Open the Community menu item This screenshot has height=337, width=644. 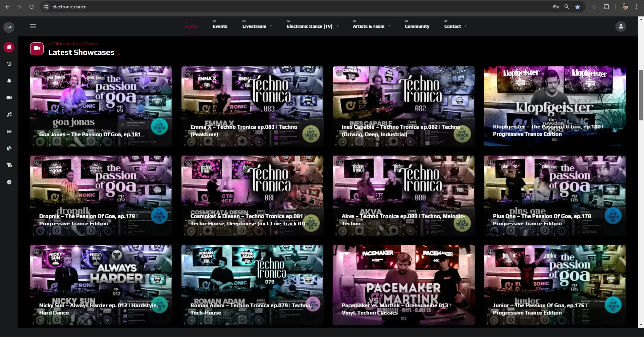coord(417,26)
